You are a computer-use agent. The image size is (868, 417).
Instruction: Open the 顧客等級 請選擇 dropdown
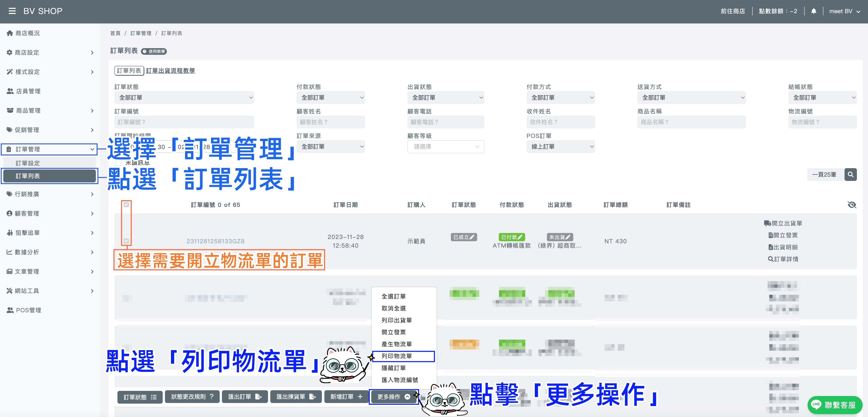point(446,146)
